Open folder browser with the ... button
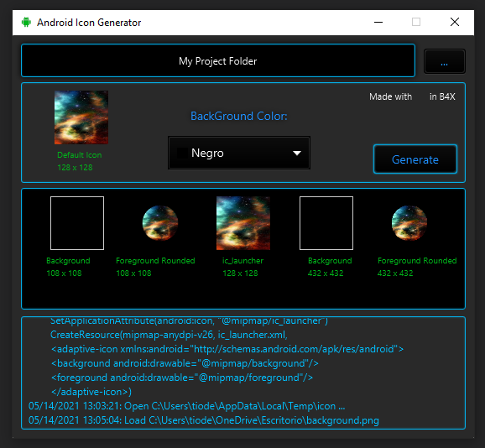 pyautogui.click(x=444, y=61)
